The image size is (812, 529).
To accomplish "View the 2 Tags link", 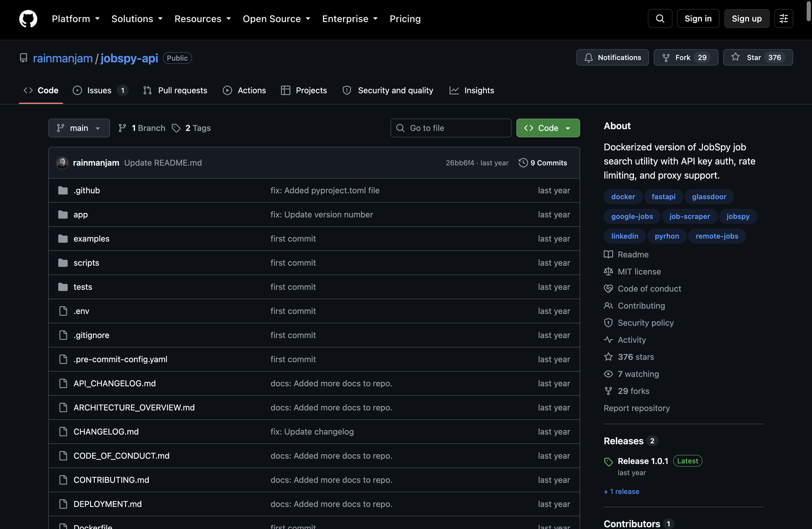I will [191, 128].
